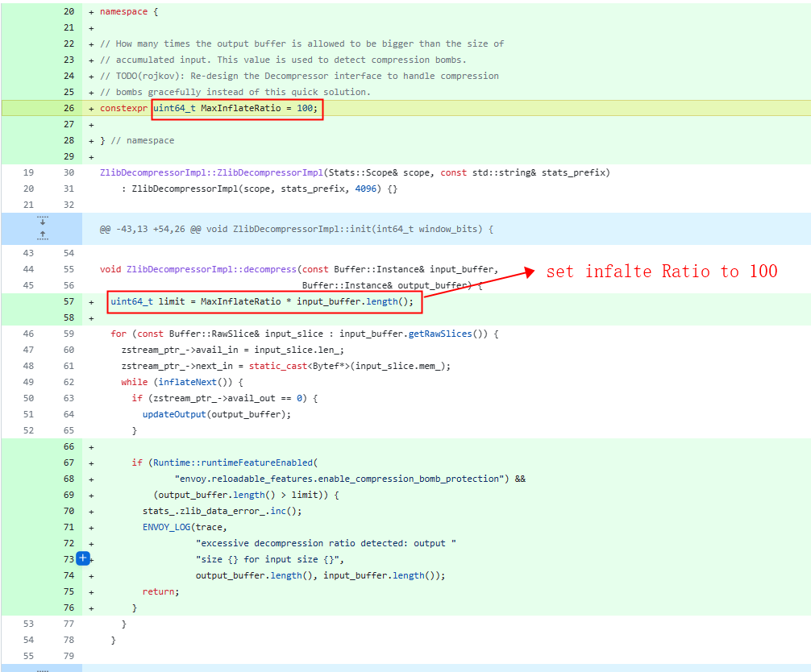Click the TODO(rojkov) comment line
This screenshot has height=672, width=811.
pyautogui.click(x=299, y=76)
